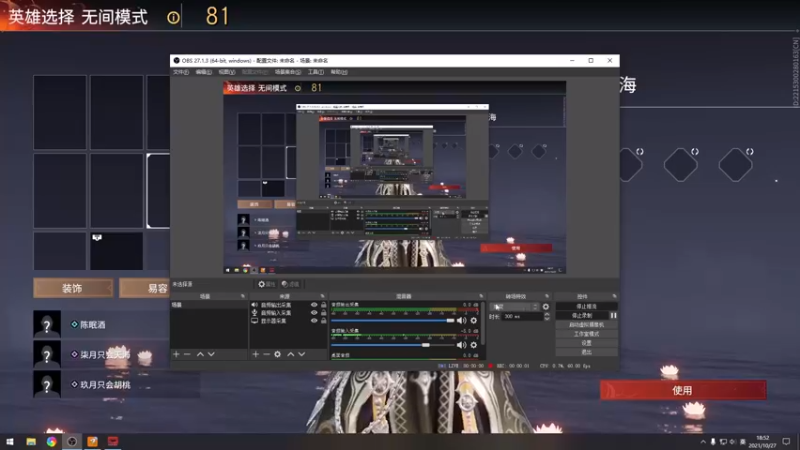
Task: Open the gear settings for the 音频输入采集 mixer channel
Action: (473, 345)
